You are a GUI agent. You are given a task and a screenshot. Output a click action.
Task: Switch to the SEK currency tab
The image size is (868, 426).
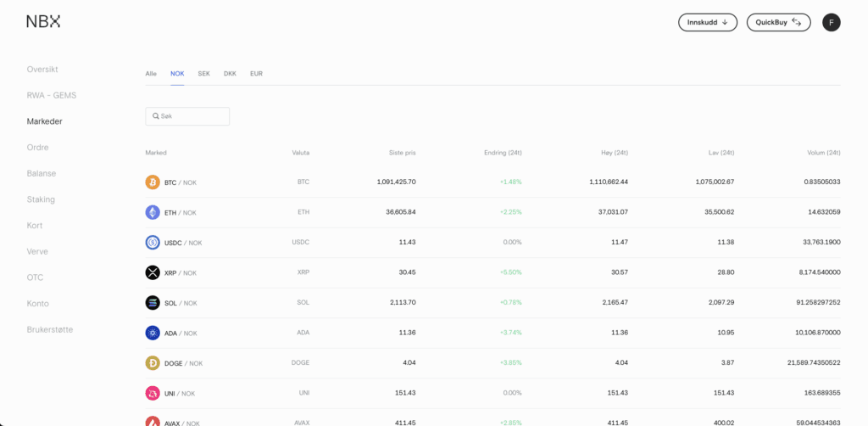coord(204,74)
